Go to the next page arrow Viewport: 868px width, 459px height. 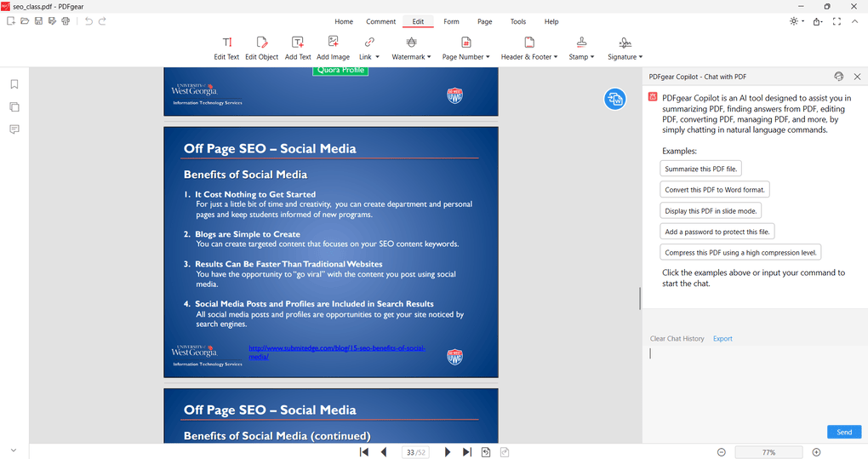[448, 452]
